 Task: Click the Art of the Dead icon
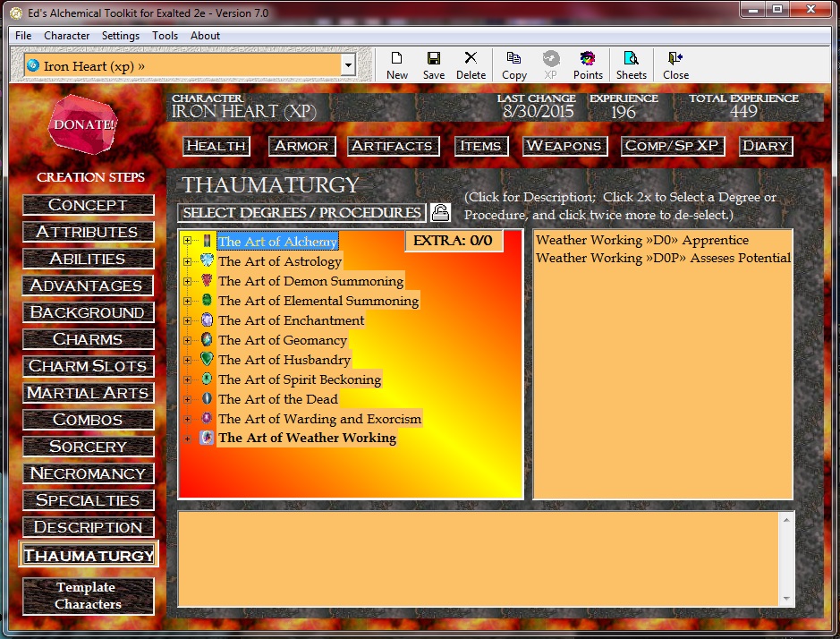coord(207,399)
